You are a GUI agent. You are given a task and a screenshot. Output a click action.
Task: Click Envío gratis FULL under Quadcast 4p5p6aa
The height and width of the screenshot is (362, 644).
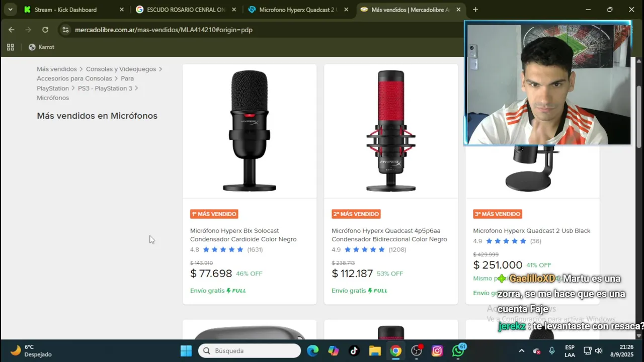click(360, 291)
